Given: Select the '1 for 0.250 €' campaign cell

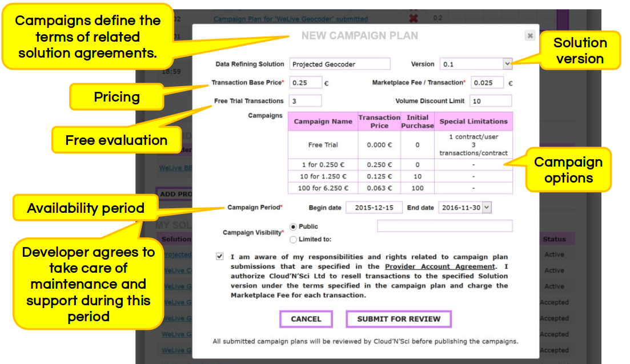Looking at the screenshot, I should coord(323,165).
